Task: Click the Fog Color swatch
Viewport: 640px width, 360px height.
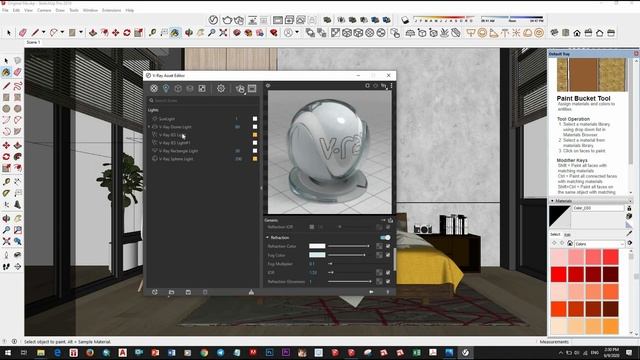Action: [317, 255]
